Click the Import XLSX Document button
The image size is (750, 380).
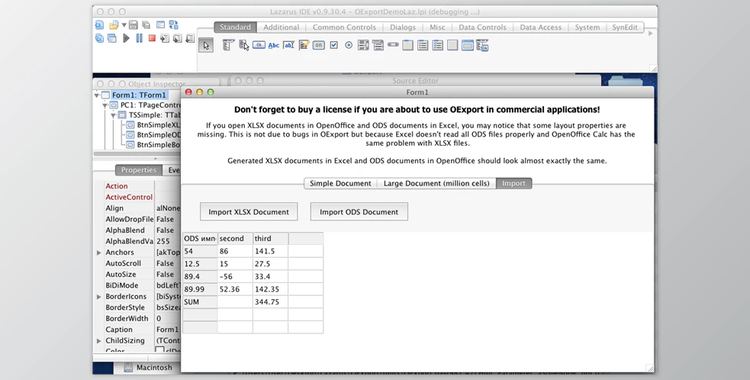click(x=249, y=212)
